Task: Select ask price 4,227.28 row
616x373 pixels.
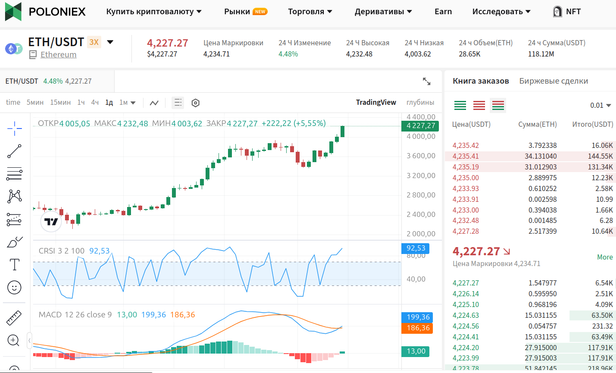Action: point(530,231)
